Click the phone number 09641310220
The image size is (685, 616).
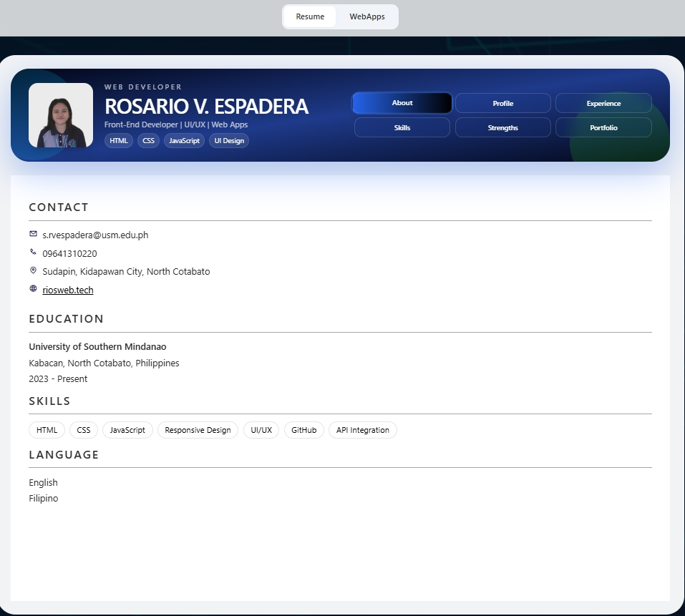[69, 254]
